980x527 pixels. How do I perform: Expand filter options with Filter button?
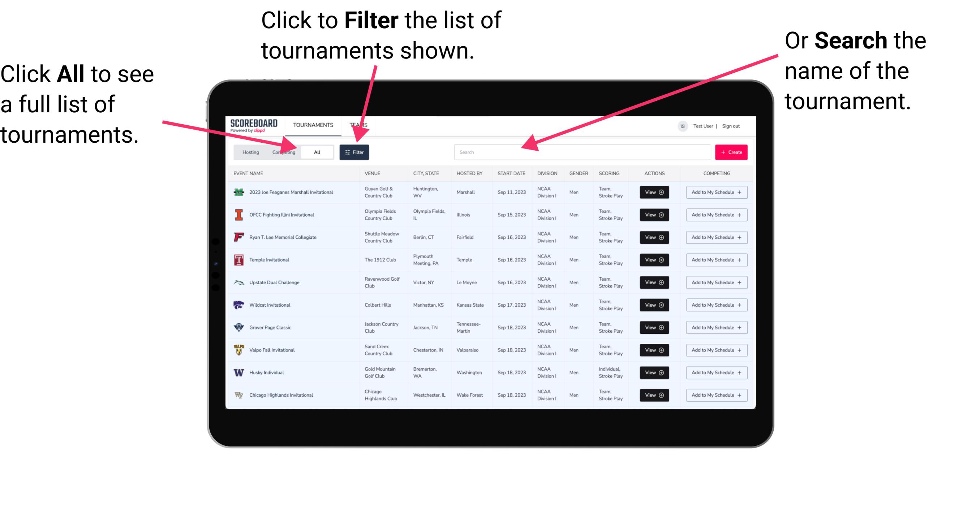pyautogui.click(x=355, y=152)
